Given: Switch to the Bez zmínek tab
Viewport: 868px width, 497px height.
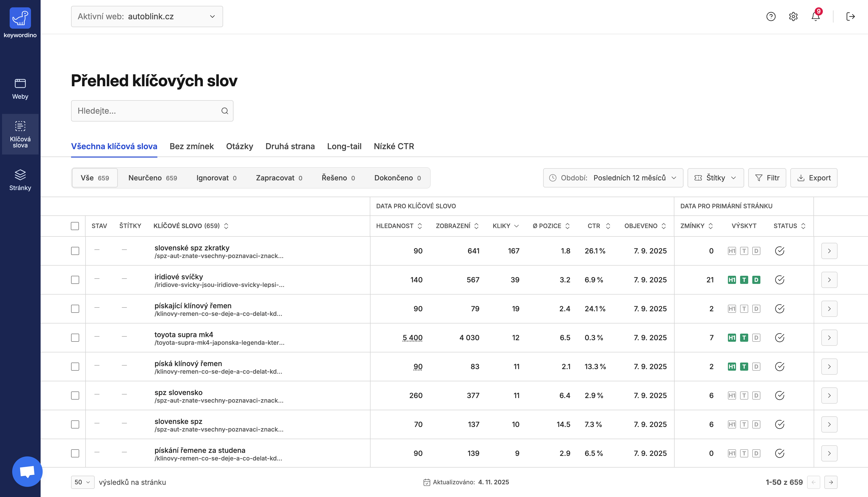Looking at the screenshot, I should tap(192, 146).
